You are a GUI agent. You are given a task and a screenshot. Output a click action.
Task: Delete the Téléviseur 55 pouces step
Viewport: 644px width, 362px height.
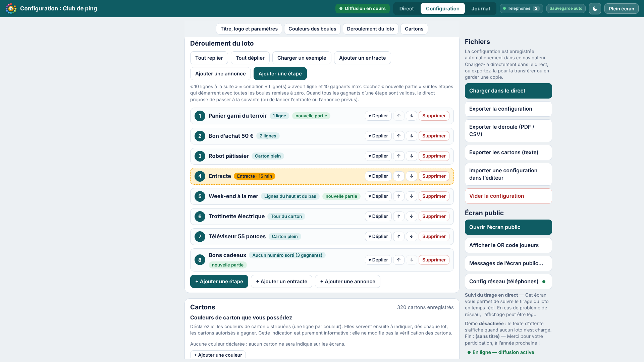point(434,237)
